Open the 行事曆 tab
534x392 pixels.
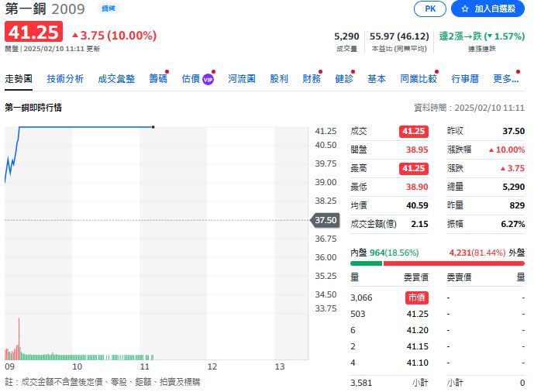(465, 79)
